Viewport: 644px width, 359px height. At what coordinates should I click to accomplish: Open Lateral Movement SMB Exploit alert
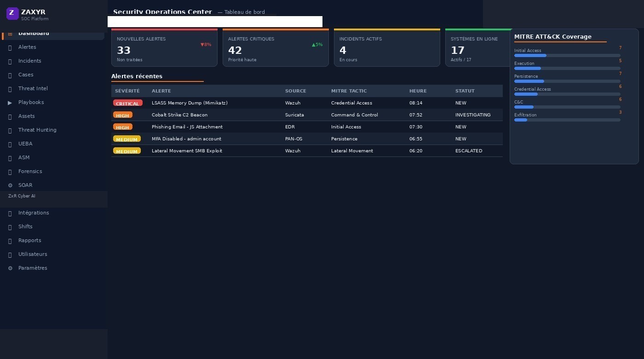point(187,151)
